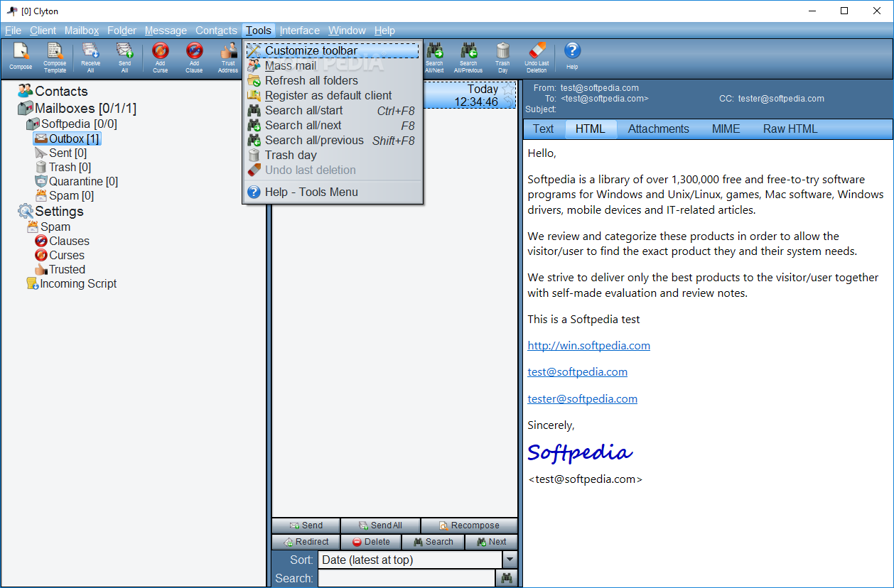Open the Client menu
The image size is (894, 588).
pyautogui.click(x=43, y=31)
